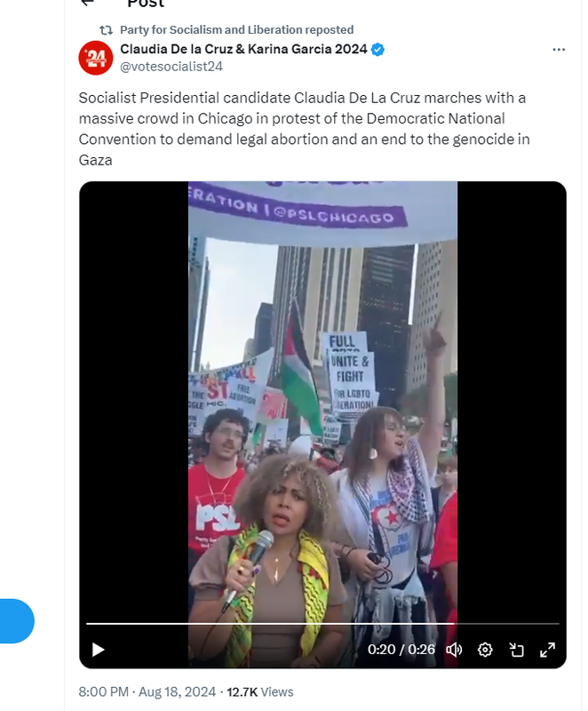588x711 pixels.
Task: Go back with the arrow icon
Action: (86, 3)
